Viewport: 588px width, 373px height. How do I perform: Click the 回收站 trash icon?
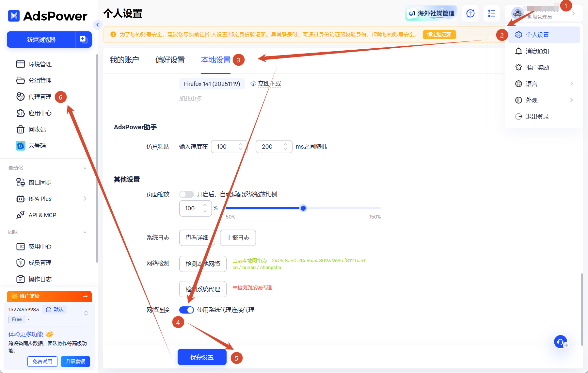[20, 130]
